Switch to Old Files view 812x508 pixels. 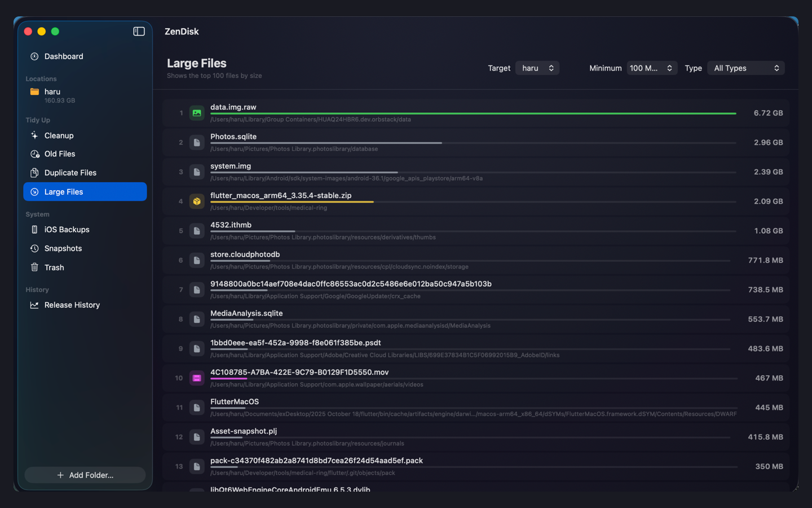[x=85, y=154]
